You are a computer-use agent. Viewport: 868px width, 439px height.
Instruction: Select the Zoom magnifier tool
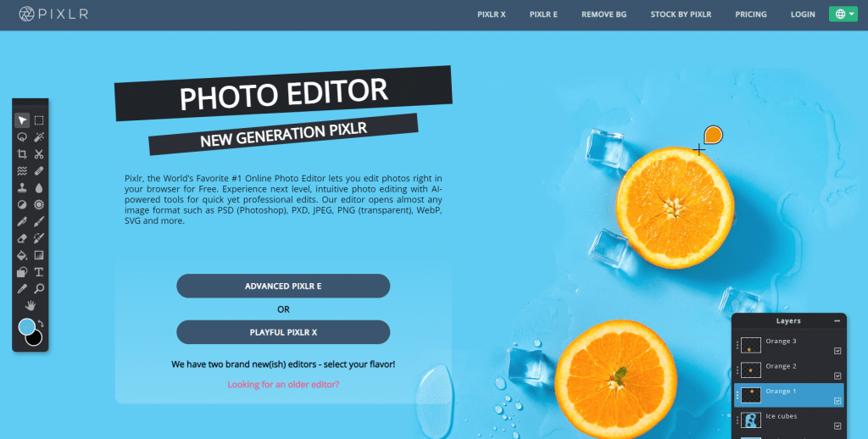[39, 288]
